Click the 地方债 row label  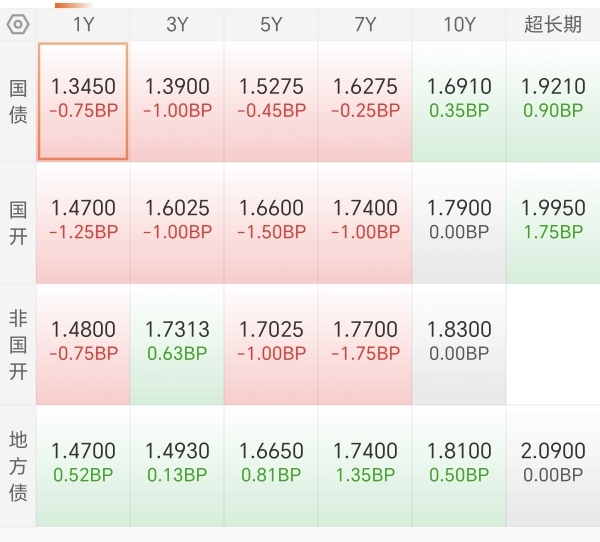18,466
